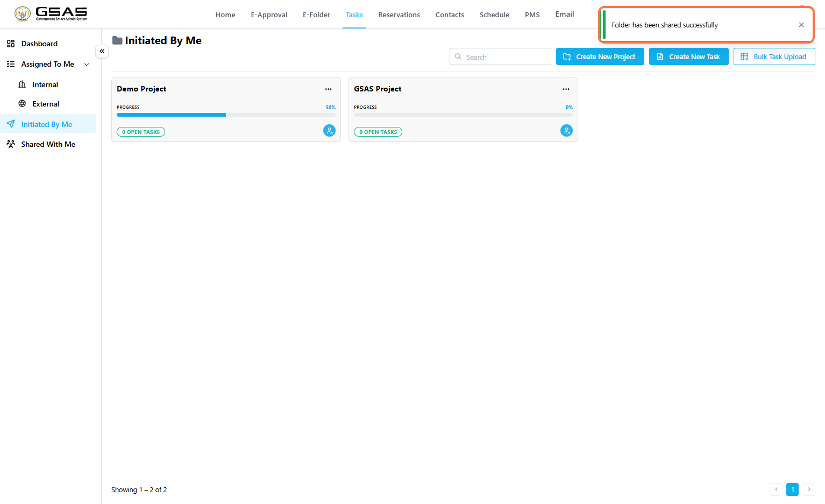The image size is (825, 504).
Task: Go to Home tab
Action: pos(225,15)
